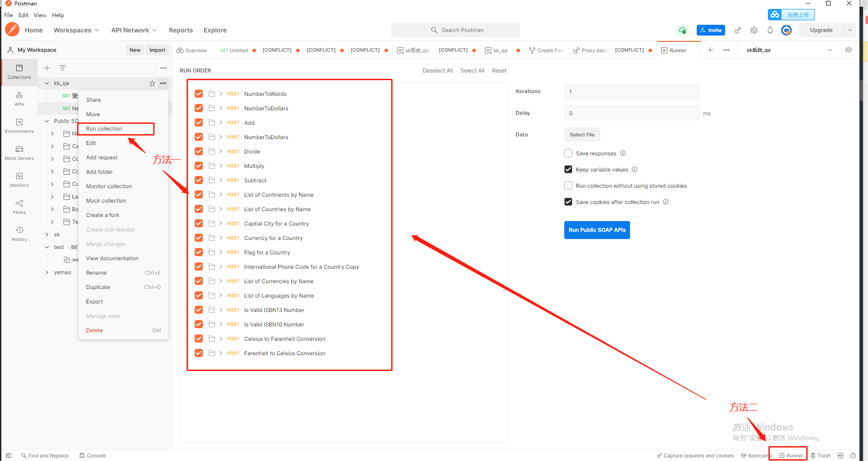
Task: Open the Monitors sidebar panel
Action: [x=19, y=180]
